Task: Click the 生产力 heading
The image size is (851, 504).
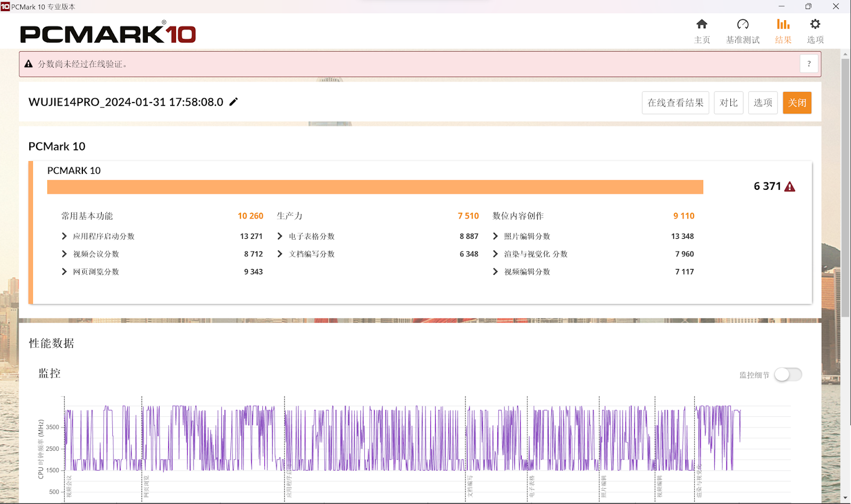Action: coord(289,216)
